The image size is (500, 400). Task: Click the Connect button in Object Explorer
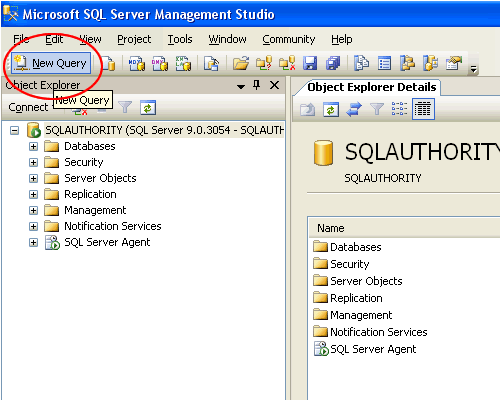click(28, 107)
